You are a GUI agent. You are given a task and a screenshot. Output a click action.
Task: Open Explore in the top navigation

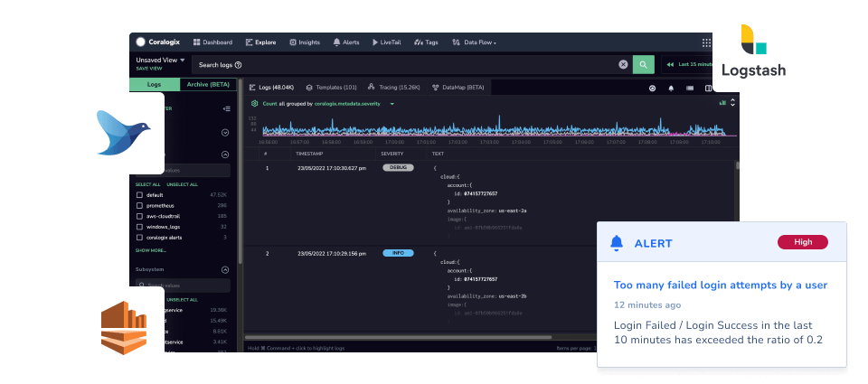point(261,42)
